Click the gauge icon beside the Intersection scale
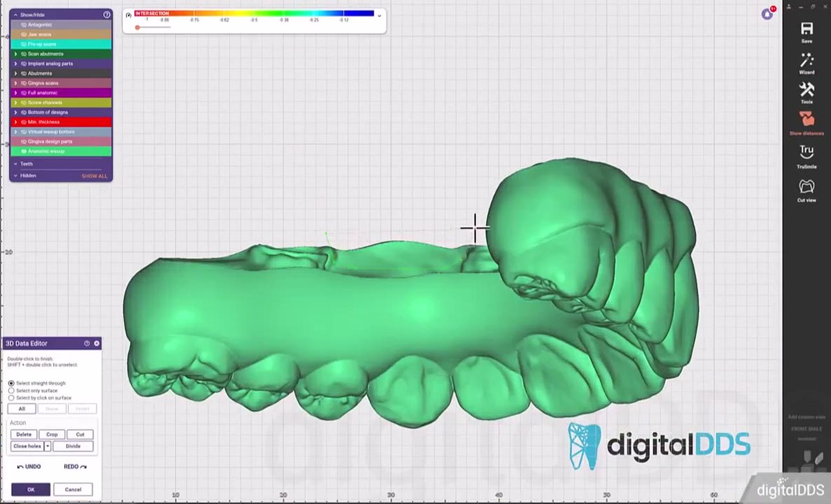 129,14
